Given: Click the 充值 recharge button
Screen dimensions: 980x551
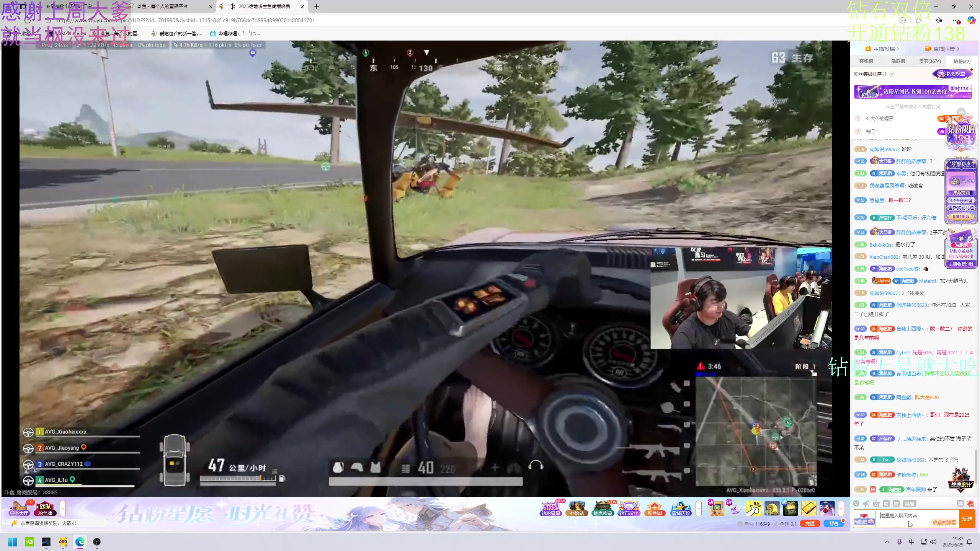Looking at the screenshot, I should 810,524.
